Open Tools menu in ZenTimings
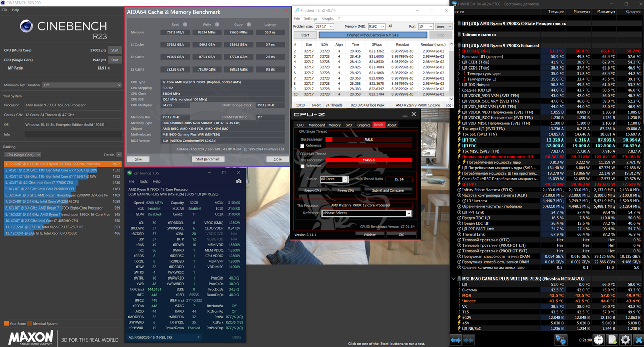The image size is (644, 347). 143,181
